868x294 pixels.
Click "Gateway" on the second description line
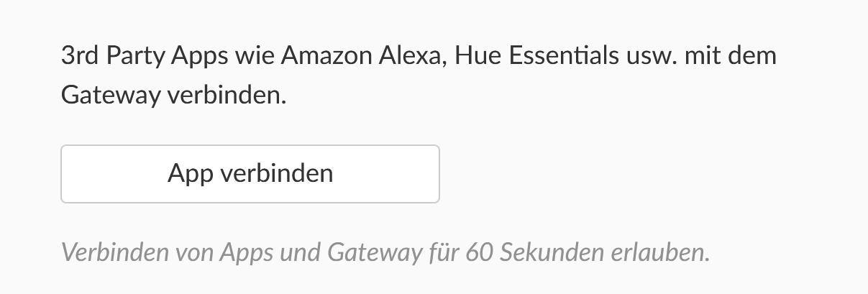tap(110, 94)
